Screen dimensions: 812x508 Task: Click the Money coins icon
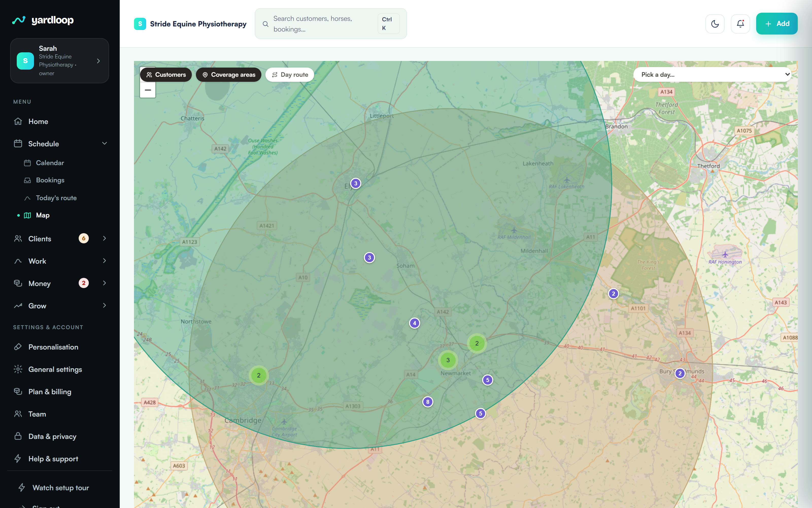pyautogui.click(x=18, y=283)
